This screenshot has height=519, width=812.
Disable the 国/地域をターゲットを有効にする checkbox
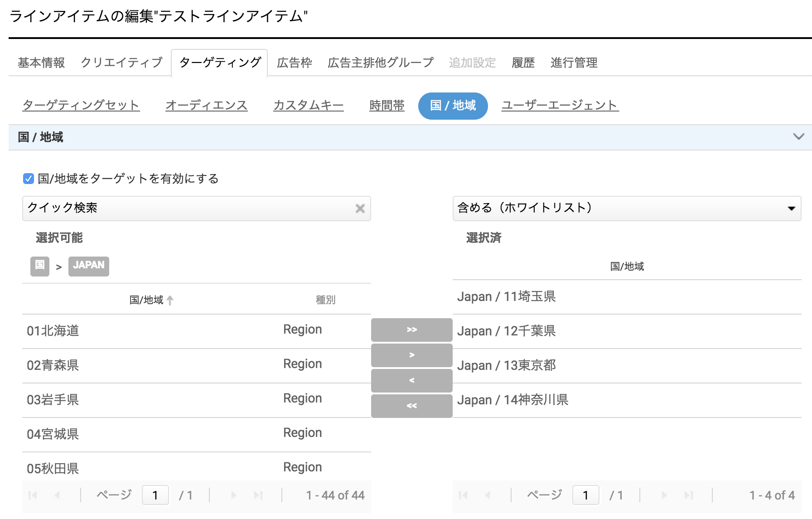pos(28,179)
